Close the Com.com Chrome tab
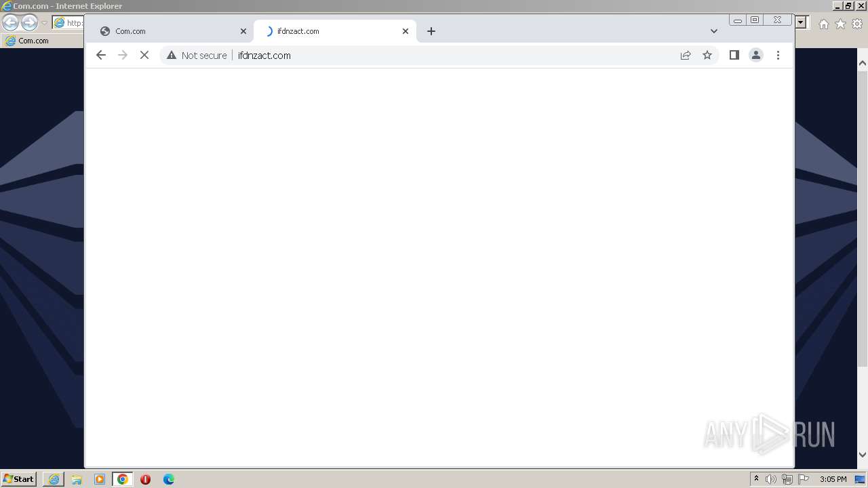The image size is (868, 488). (x=243, y=31)
